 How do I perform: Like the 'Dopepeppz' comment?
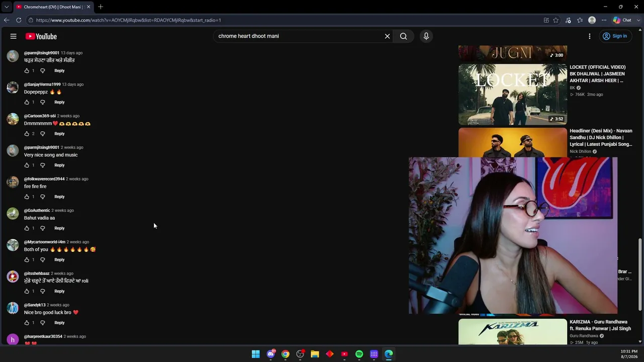[27, 102]
